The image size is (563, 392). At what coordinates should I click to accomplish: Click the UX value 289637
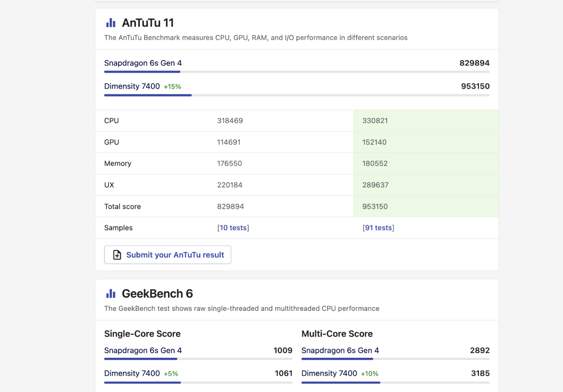click(375, 185)
